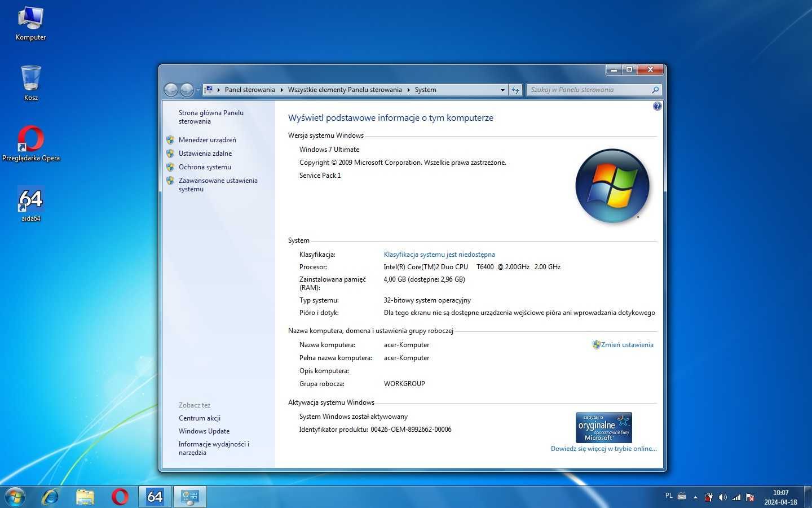Open Ustawienia zdalne

point(205,154)
